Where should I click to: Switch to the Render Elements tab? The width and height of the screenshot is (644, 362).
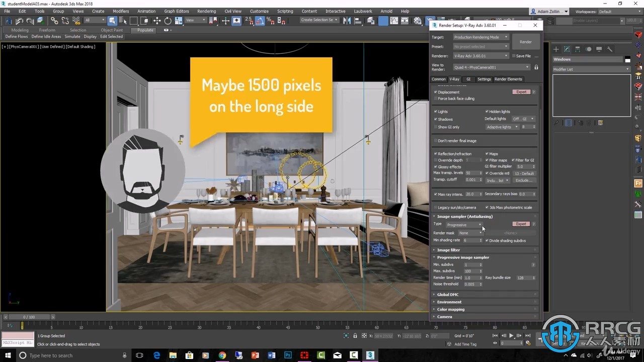508,79
